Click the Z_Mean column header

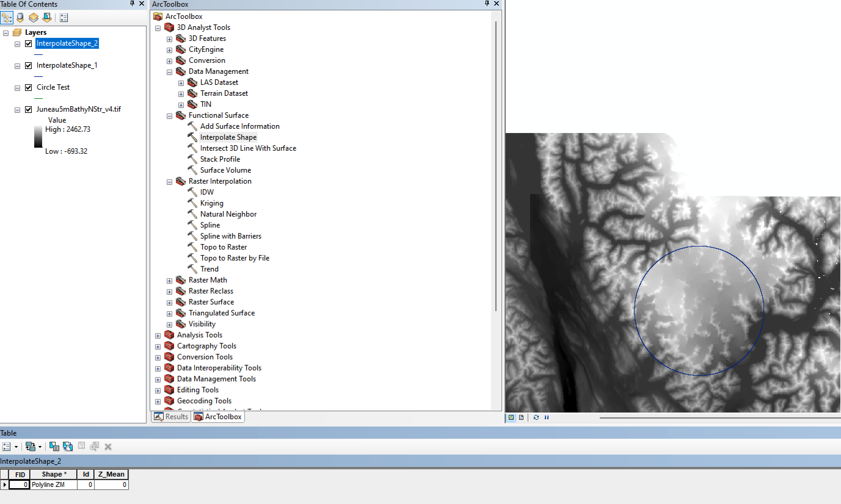pos(111,474)
